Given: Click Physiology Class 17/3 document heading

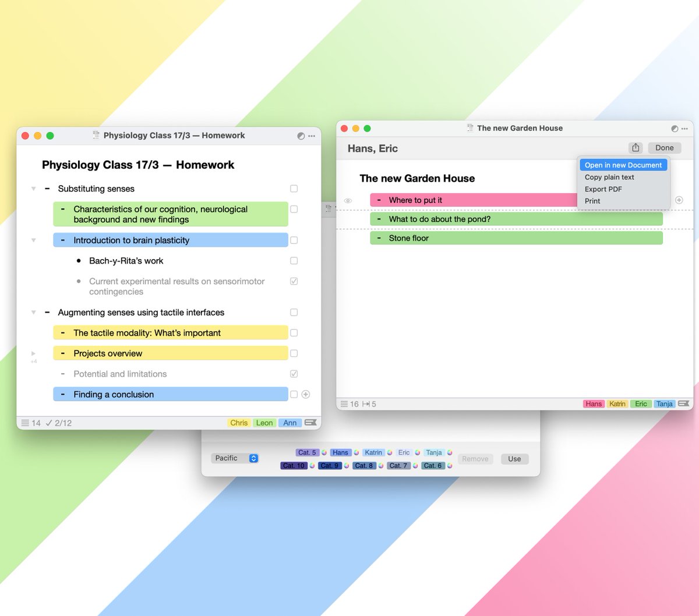Looking at the screenshot, I should click(x=138, y=165).
